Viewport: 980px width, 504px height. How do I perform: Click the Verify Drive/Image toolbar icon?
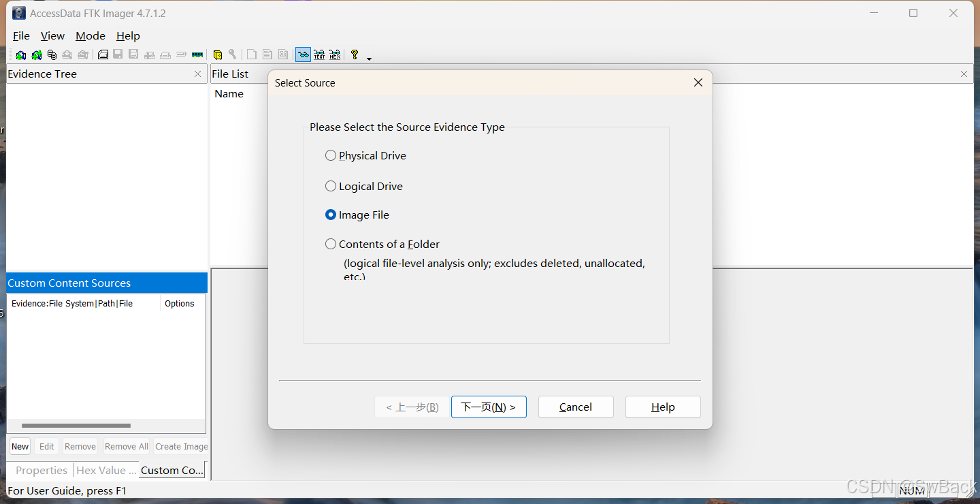coord(181,55)
